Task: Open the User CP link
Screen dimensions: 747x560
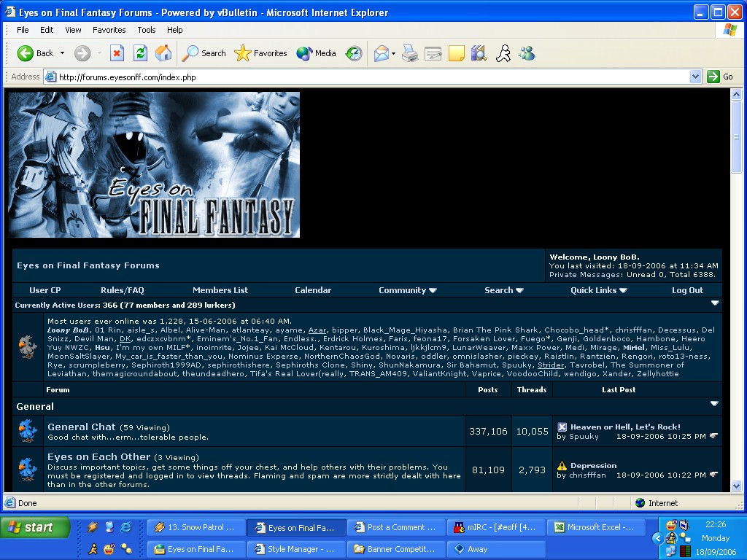Action: (45, 290)
